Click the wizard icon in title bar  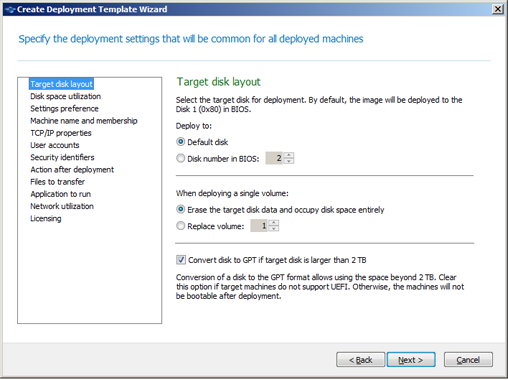[x=10, y=9]
